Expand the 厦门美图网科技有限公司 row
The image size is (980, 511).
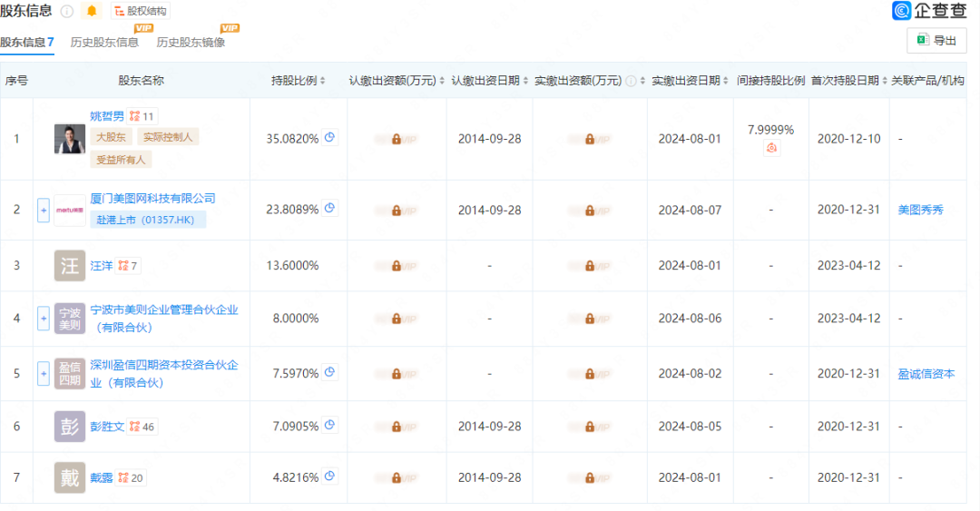[x=43, y=210]
